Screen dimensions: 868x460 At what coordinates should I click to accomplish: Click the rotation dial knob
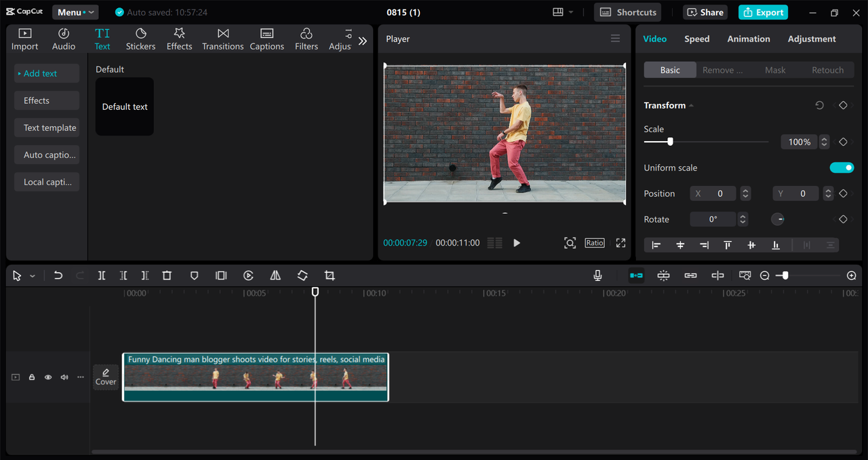click(778, 219)
